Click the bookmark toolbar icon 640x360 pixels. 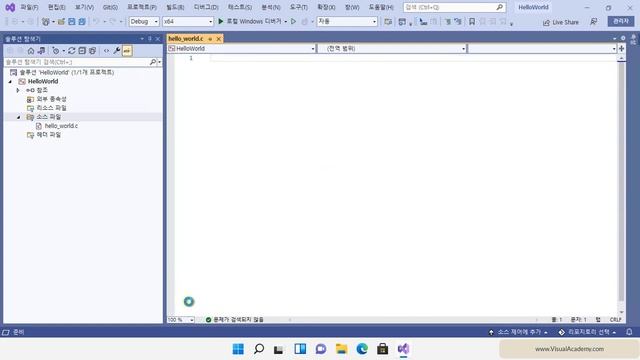(x=472, y=22)
